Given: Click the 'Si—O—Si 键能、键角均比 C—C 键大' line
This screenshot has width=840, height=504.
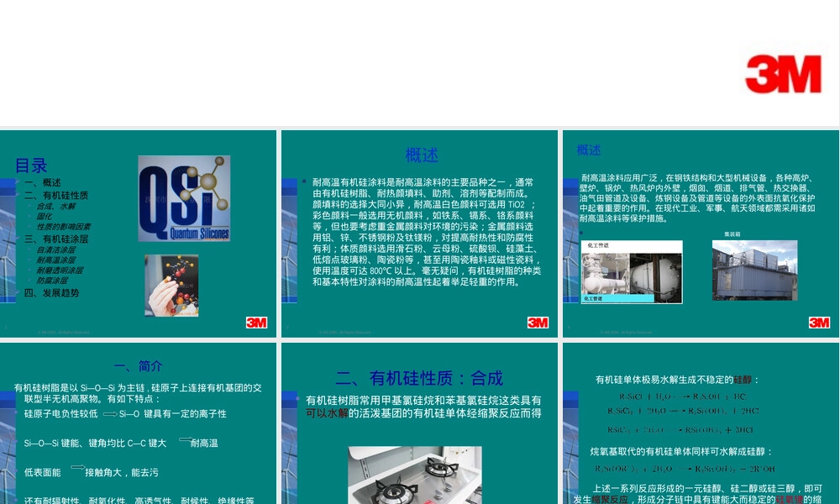Looking at the screenshot, I should pyautogui.click(x=96, y=443).
